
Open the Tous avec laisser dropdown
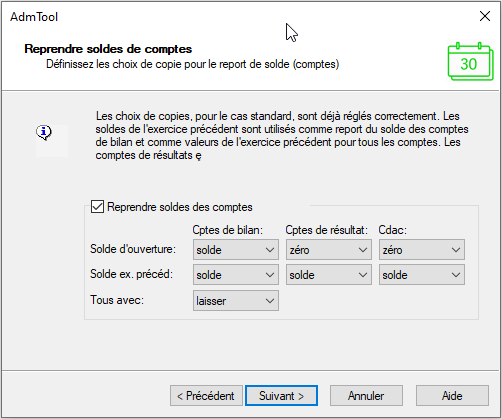coord(236,301)
